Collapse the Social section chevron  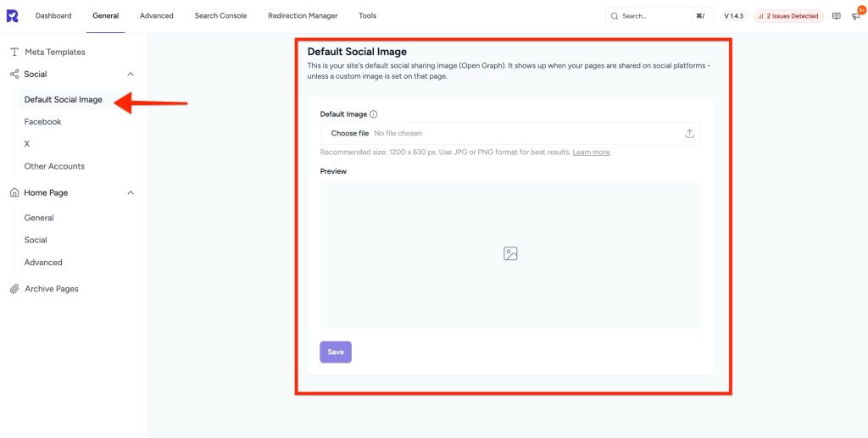pos(131,74)
